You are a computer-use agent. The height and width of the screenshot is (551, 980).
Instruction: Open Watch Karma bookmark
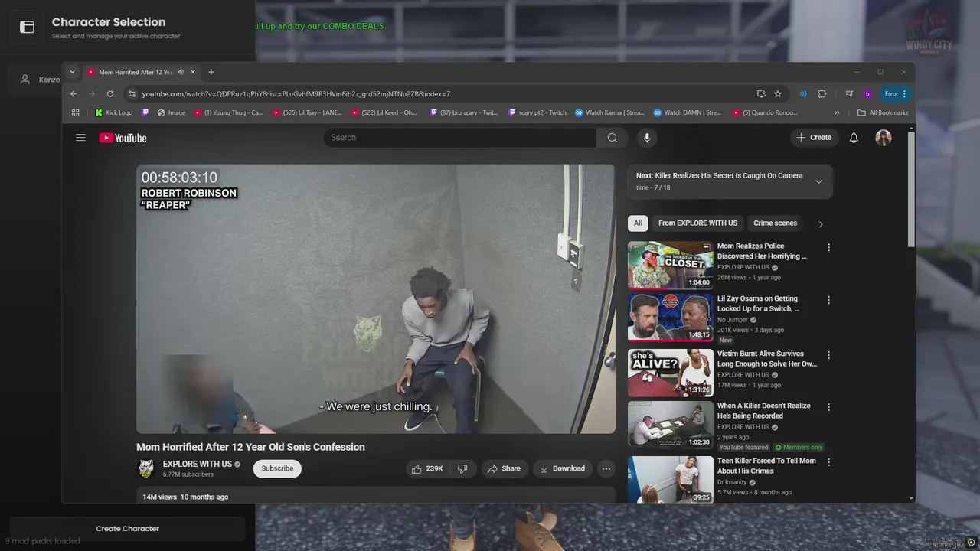pyautogui.click(x=610, y=112)
